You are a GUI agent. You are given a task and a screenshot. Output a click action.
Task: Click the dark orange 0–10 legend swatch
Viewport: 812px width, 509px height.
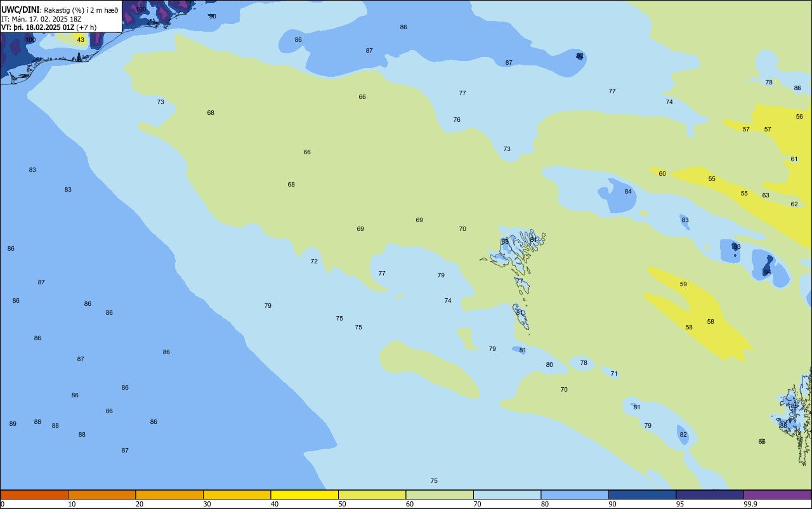(34, 494)
